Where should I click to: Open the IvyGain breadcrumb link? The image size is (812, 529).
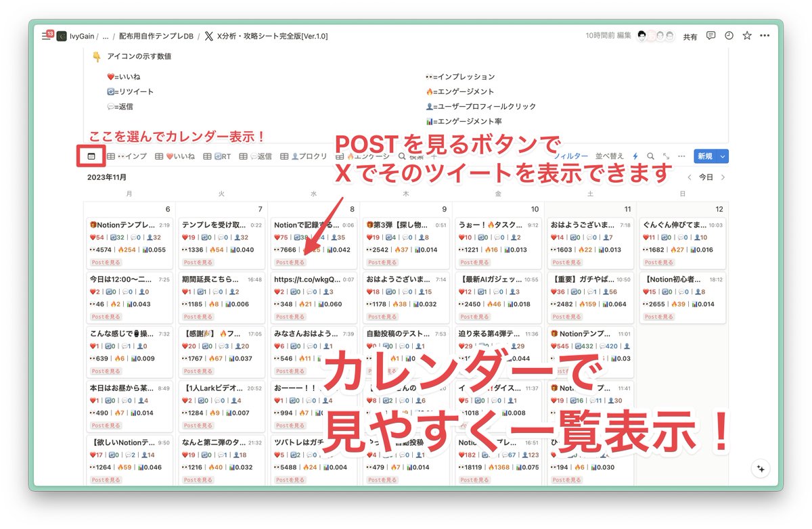point(82,36)
